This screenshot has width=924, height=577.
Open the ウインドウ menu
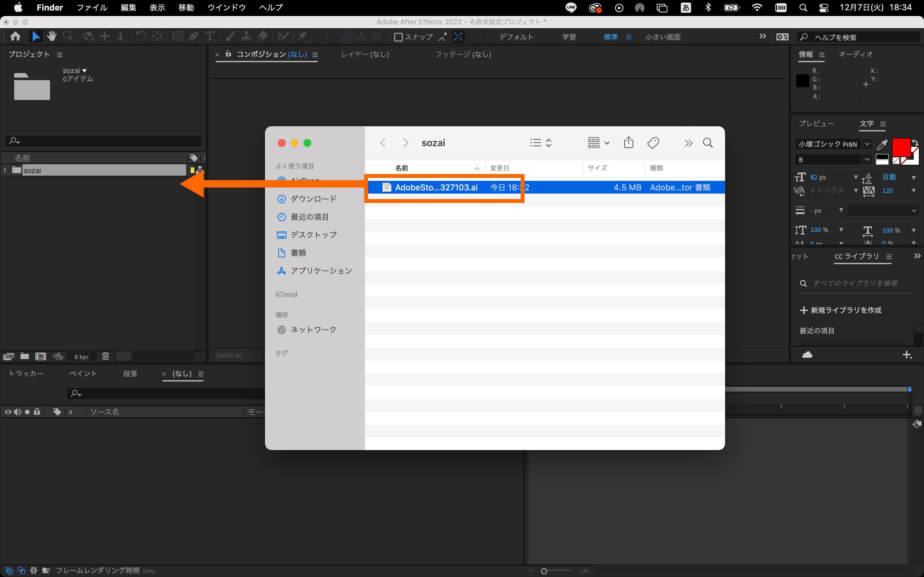point(227,7)
